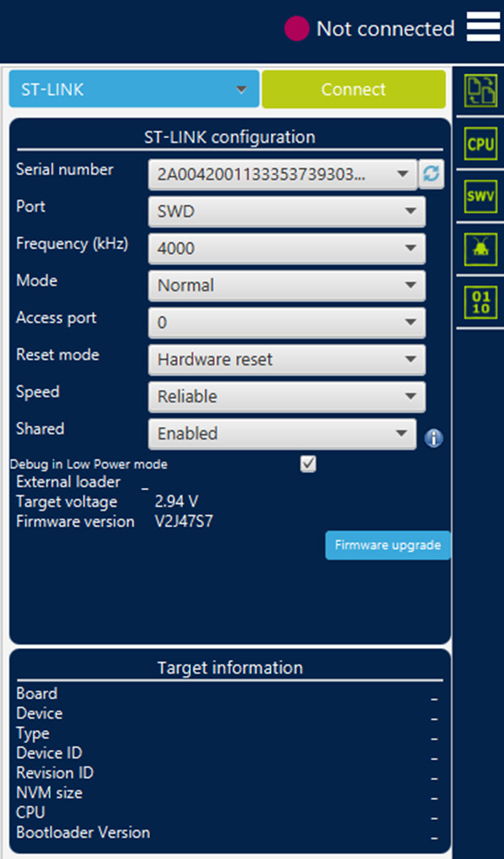
Task: Toggle Debug in Low Power mode checkbox
Action: pyautogui.click(x=307, y=464)
